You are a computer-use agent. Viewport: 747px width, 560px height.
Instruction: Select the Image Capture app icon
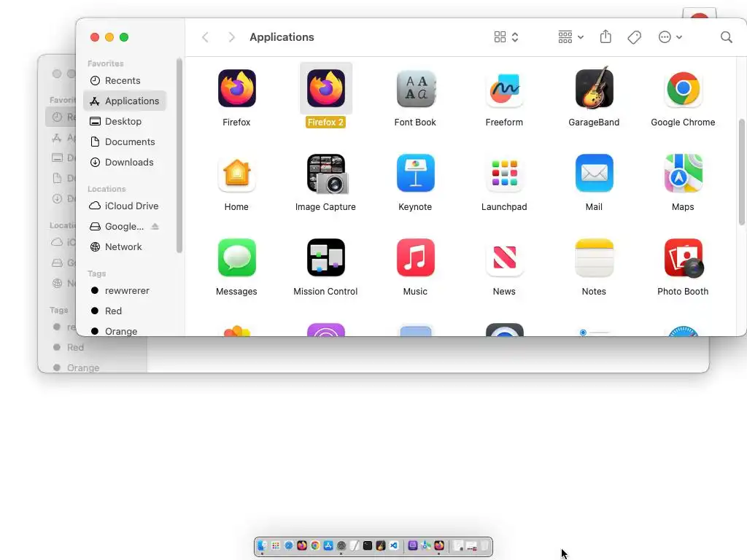[x=327, y=174]
